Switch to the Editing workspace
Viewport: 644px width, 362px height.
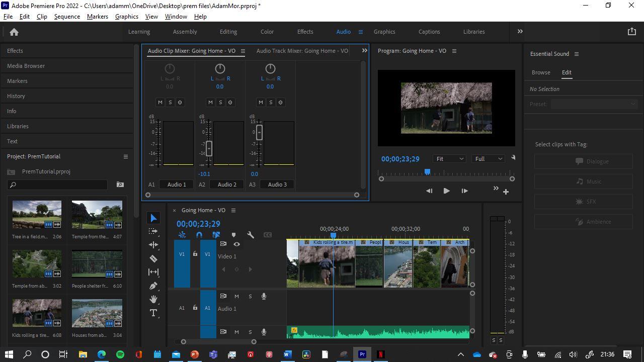(x=228, y=32)
